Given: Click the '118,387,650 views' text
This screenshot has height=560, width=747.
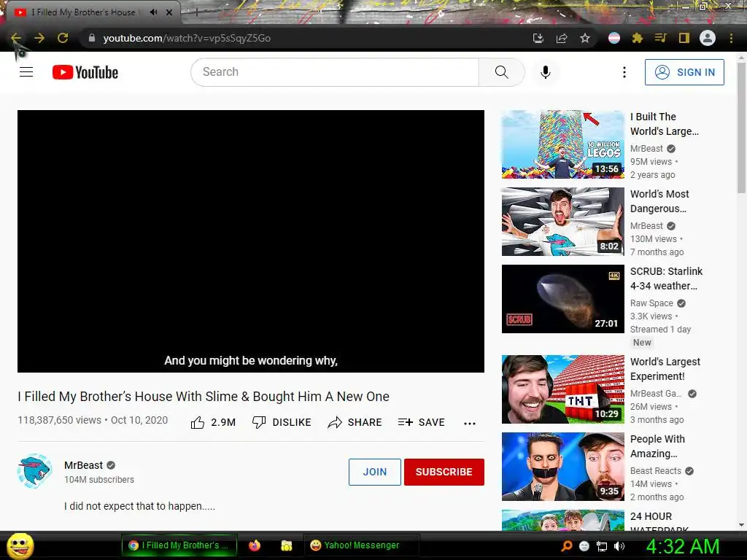Looking at the screenshot, I should click(60, 420).
